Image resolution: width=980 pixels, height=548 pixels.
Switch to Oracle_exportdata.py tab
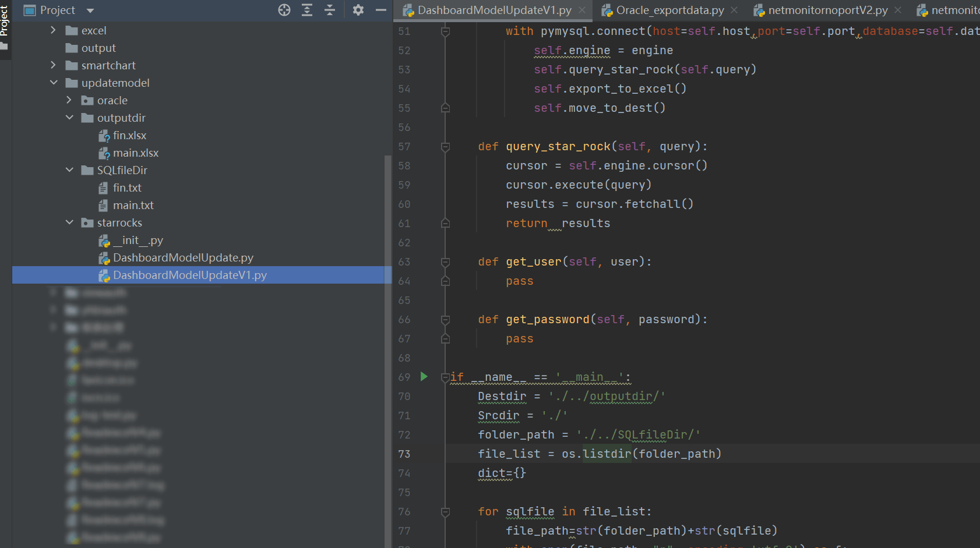pos(670,10)
